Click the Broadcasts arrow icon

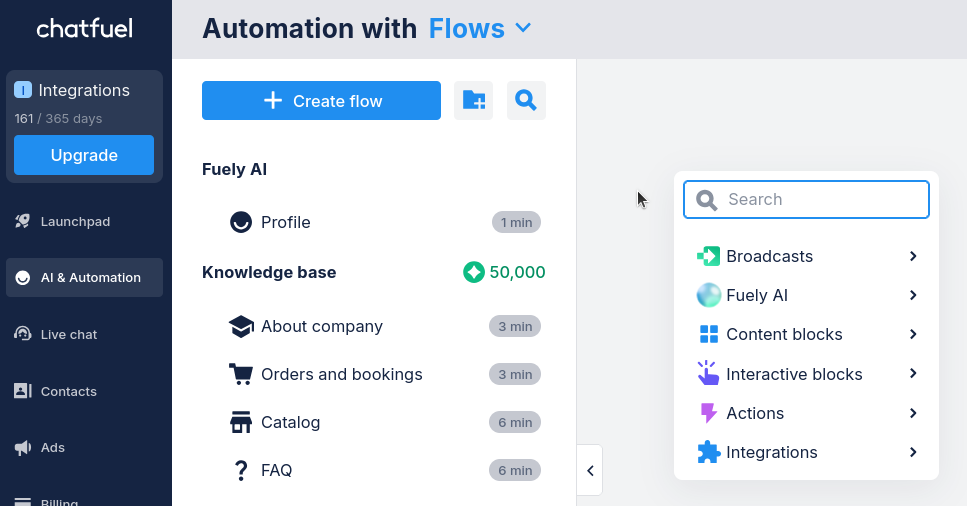(x=708, y=256)
